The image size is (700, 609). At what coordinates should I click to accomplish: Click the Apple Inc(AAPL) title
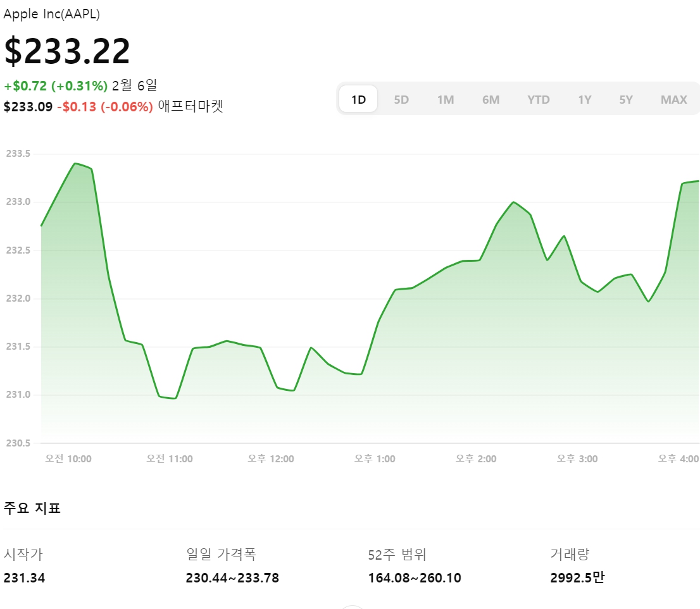(51, 14)
